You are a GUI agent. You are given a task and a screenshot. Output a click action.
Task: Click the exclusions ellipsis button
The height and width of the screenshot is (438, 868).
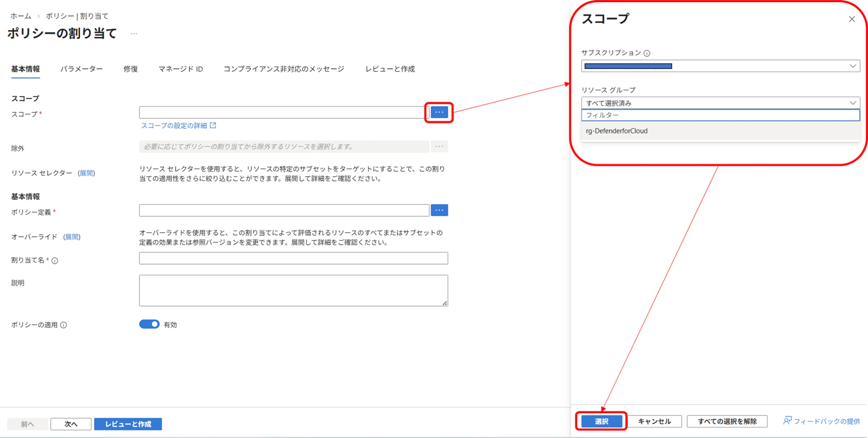[x=439, y=147]
